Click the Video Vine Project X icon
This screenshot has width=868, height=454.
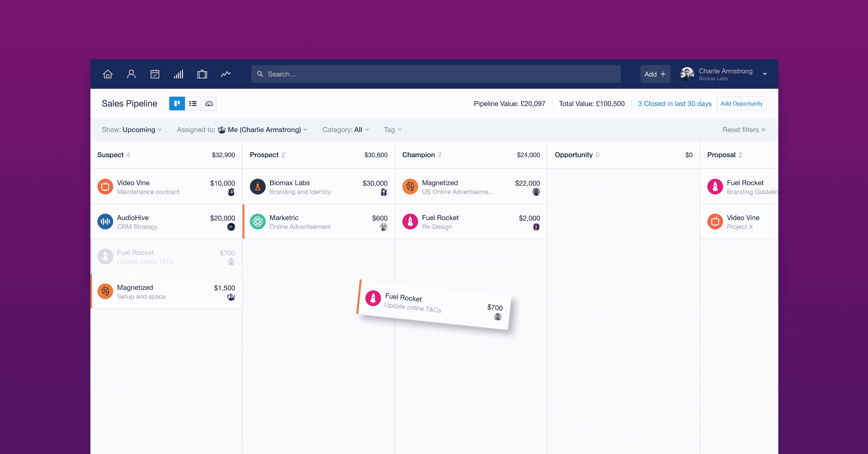715,222
